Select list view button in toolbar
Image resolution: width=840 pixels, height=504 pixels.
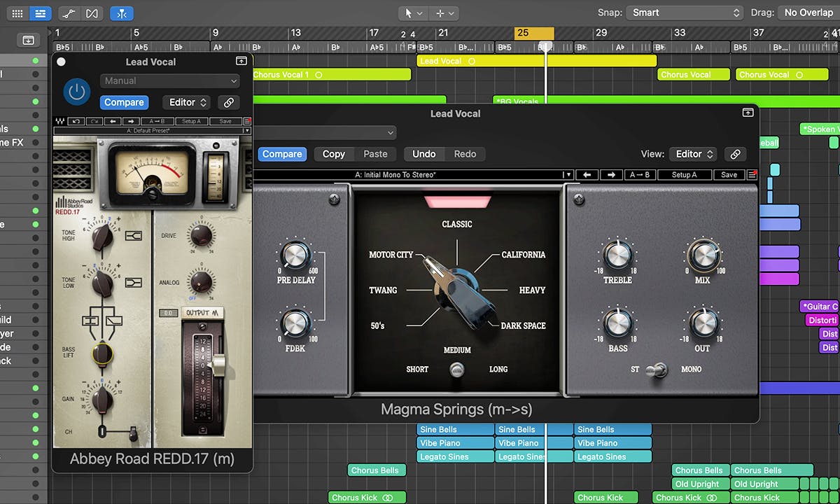click(41, 13)
